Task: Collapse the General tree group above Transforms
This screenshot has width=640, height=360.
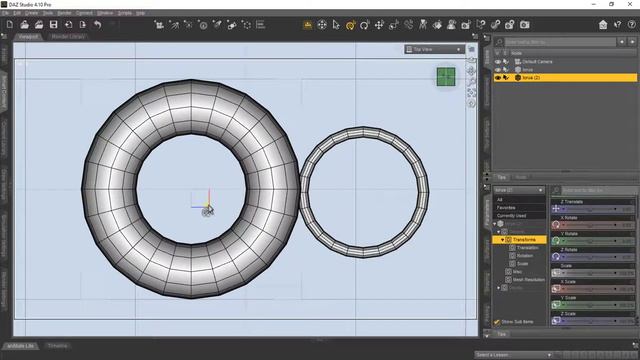Action: [498, 232]
